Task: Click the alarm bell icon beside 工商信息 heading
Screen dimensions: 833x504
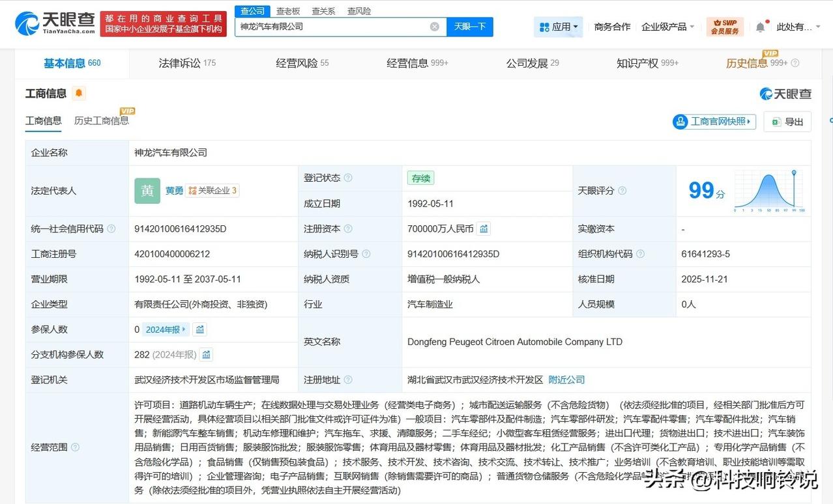Action: (78, 93)
